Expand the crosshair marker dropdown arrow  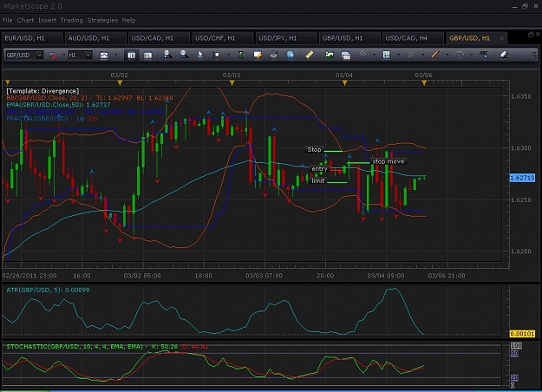228,55
